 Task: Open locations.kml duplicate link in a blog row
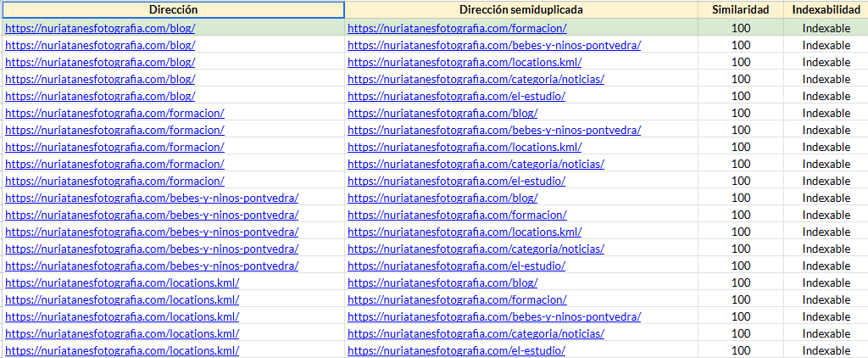(465, 62)
